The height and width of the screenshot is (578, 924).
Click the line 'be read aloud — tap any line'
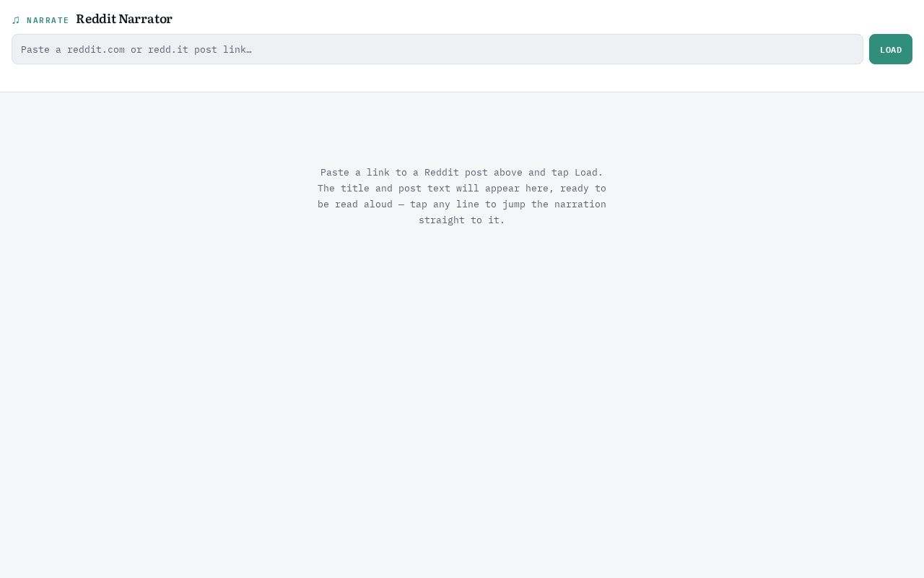[398, 204]
